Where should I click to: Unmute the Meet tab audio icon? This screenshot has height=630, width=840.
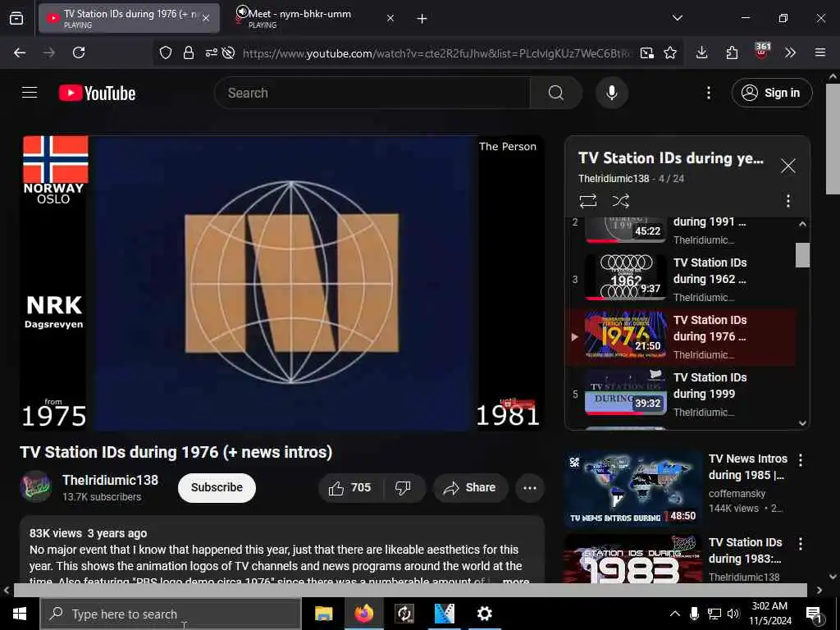click(243, 11)
